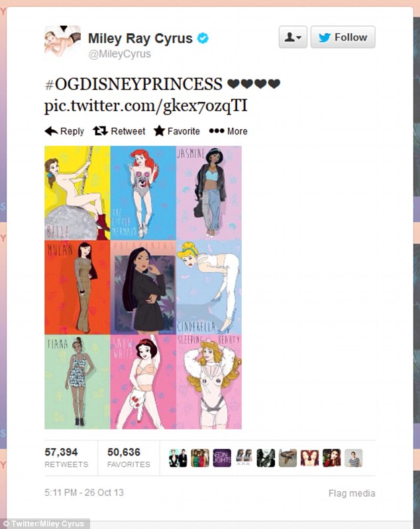
Task: Open the purple Neon Lights avatar
Action: tap(222, 457)
